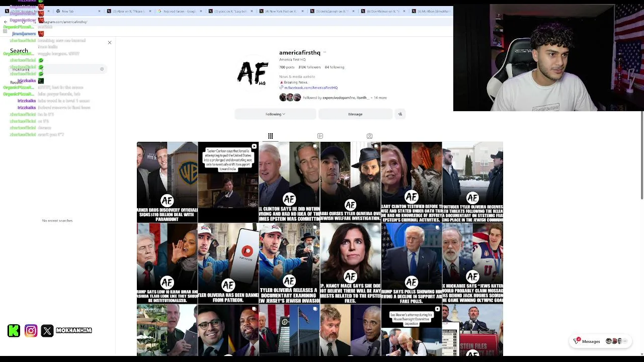644x362 pixels.
Task: Close the Search side panel
Action: click(x=110, y=43)
